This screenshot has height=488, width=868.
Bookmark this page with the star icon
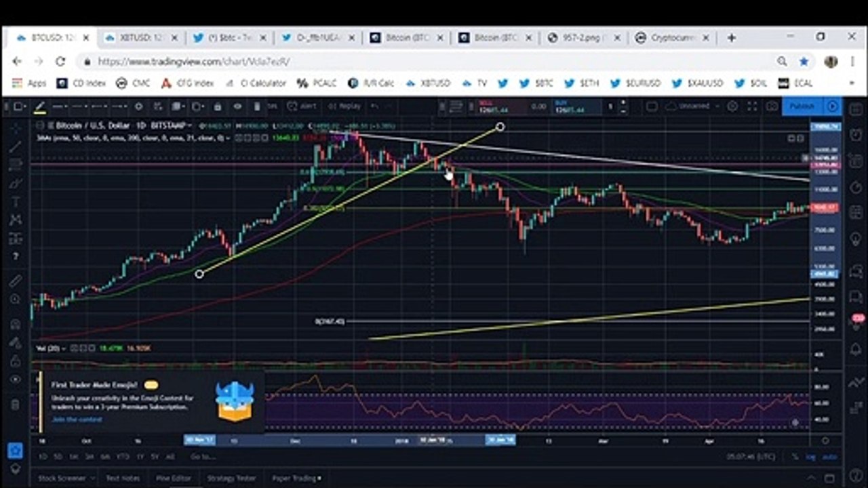(x=804, y=62)
